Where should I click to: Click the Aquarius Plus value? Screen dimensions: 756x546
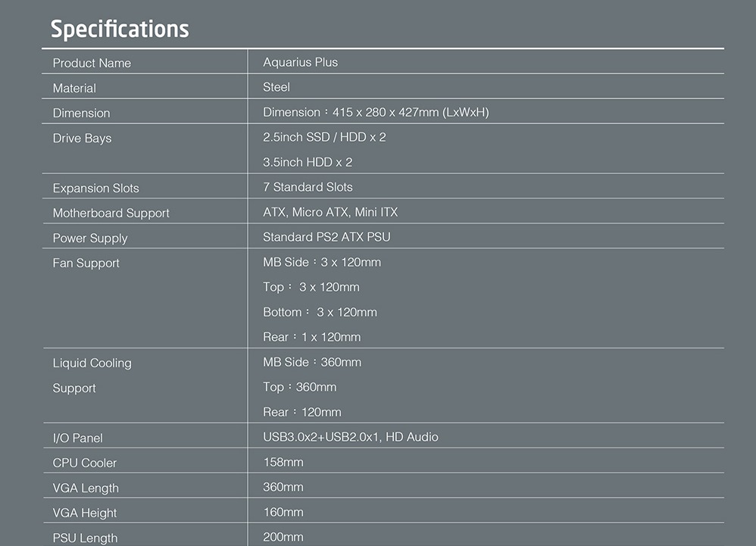pos(300,62)
